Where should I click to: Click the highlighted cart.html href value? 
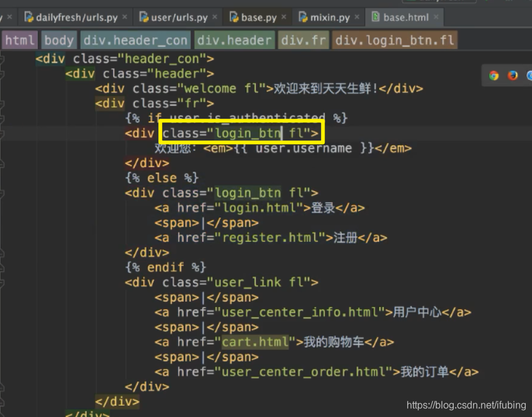[x=255, y=342]
